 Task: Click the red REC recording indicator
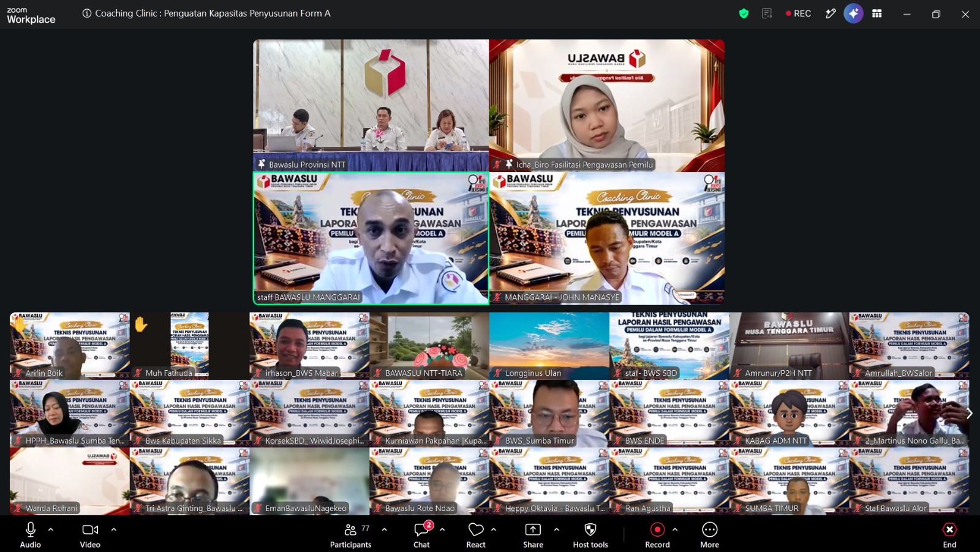(x=798, y=13)
